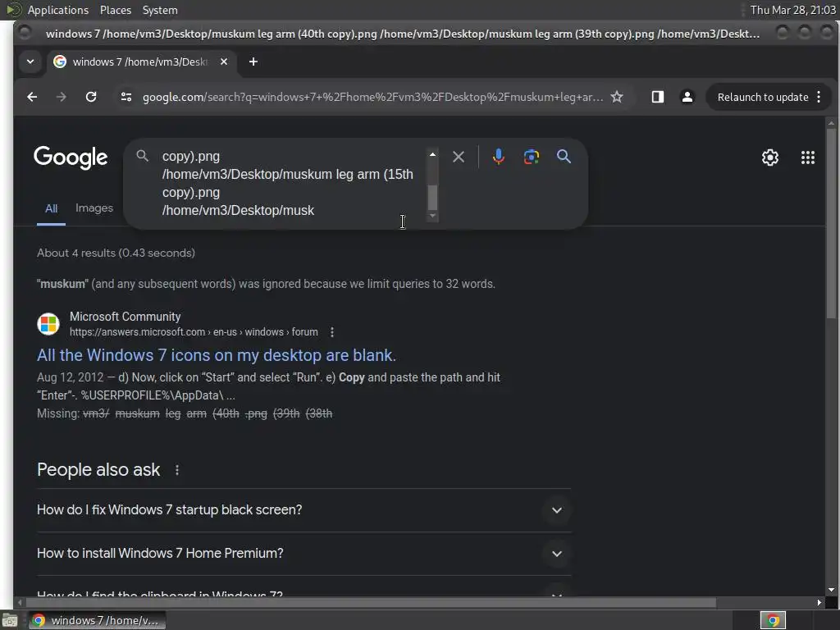840x630 pixels.
Task: Click the Chrome window taskbar button
Action: coord(97,620)
